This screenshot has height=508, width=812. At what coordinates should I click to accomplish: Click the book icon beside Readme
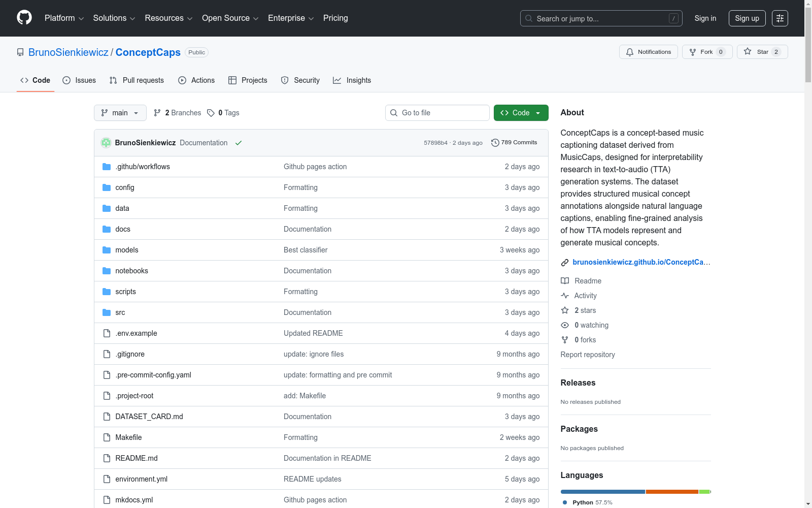coord(565,281)
